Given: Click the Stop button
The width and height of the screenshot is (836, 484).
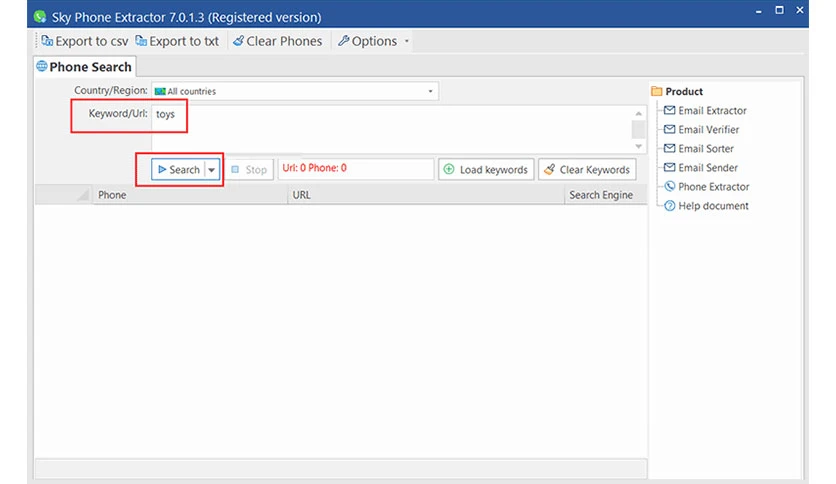Looking at the screenshot, I should pyautogui.click(x=250, y=170).
